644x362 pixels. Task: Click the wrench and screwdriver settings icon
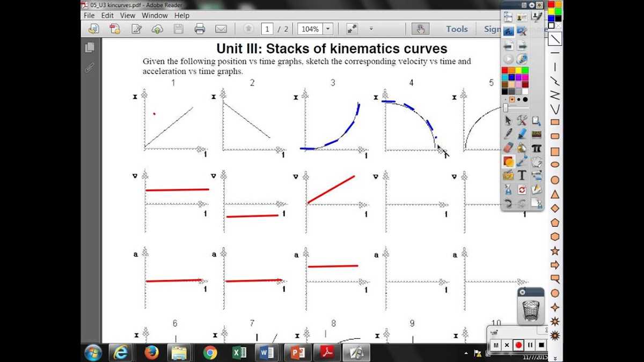click(x=522, y=121)
